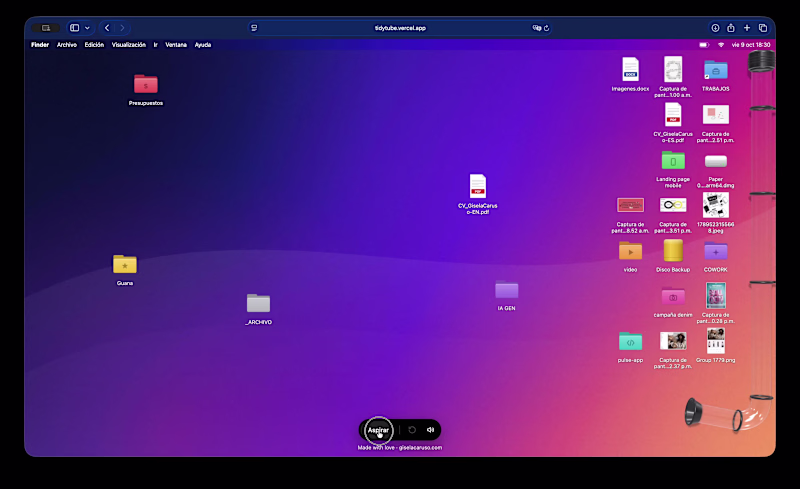800x489 pixels.
Task: Select screenshot Captura de pant...3.51 p.m.
Action: tap(673, 205)
